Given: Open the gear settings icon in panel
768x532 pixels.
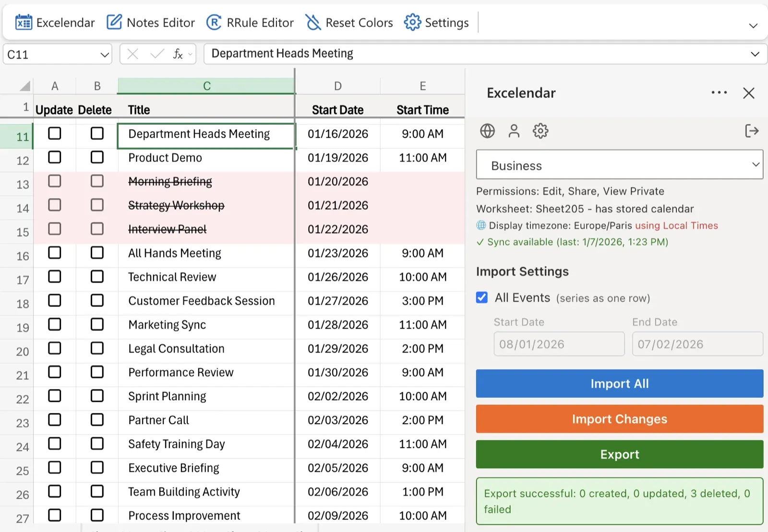Looking at the screenshot, I should (540, 131).
